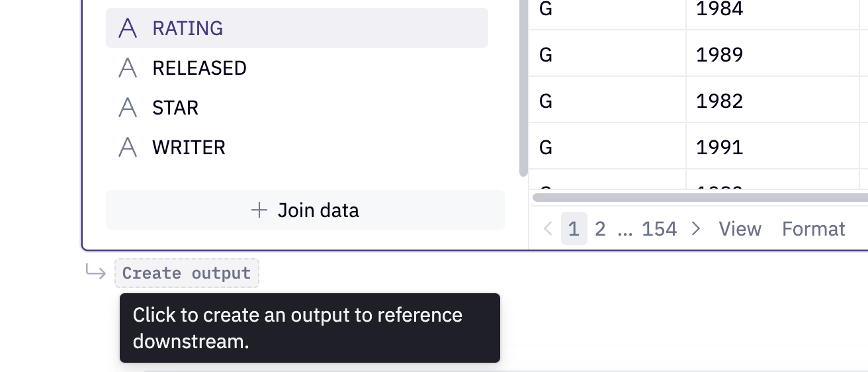Click the text-type icon beside RELEASED
868x372 pixels.
tap(128, 68)
